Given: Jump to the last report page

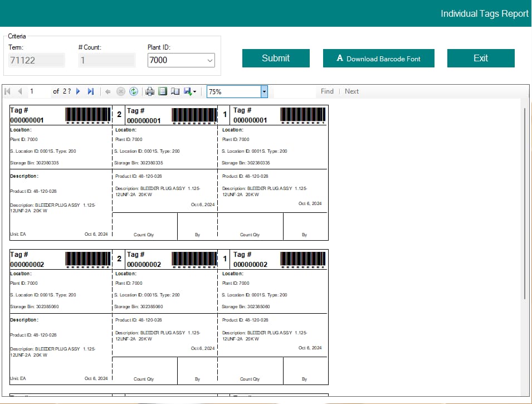Looking at the screenshot, I should tap(91, 91).
